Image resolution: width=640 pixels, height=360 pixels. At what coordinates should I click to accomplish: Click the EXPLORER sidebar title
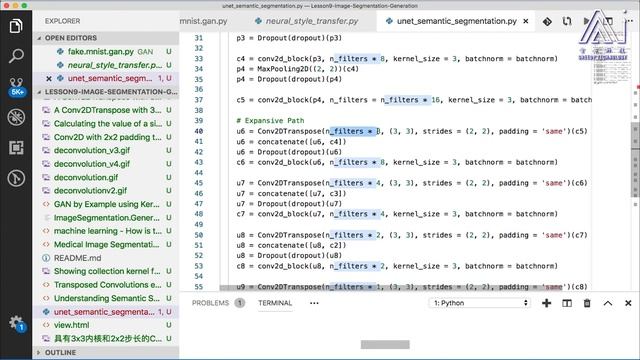click(62, 21)
